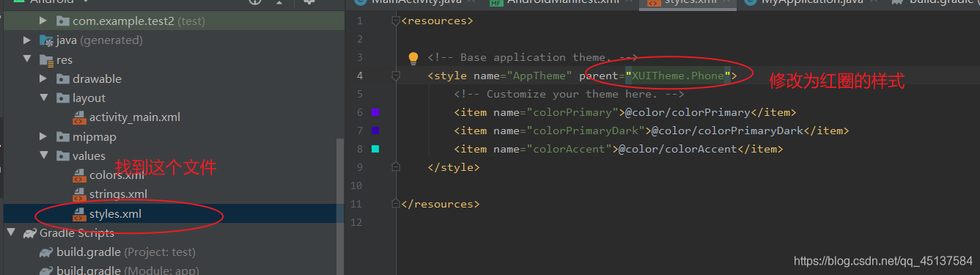Expand the drawable folder
Screen dimensions: 980x275
pyautogui.click(x=43, y=78)
